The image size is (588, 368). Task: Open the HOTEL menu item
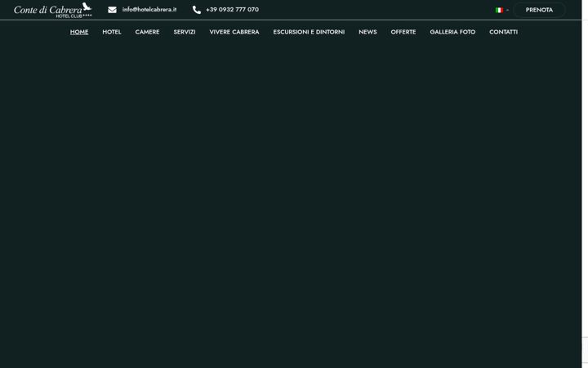click(112, 32)
